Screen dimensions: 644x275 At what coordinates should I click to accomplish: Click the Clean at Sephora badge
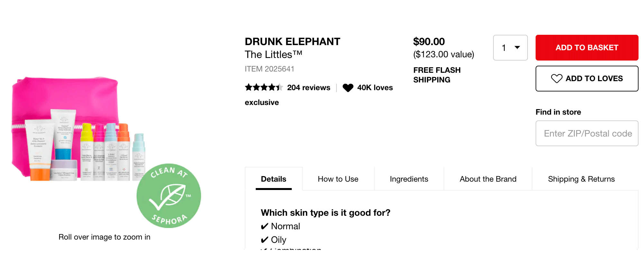(x=169, y=196)
